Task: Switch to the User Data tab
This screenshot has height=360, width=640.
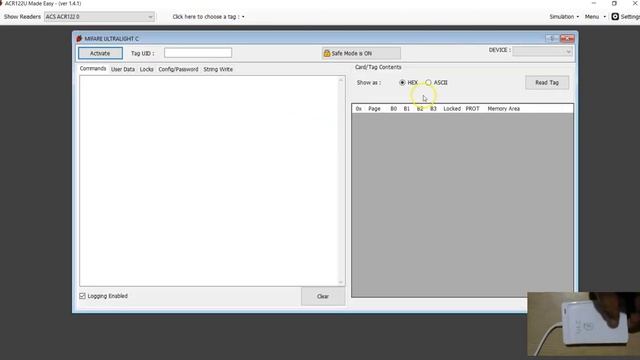Action: 123,69
